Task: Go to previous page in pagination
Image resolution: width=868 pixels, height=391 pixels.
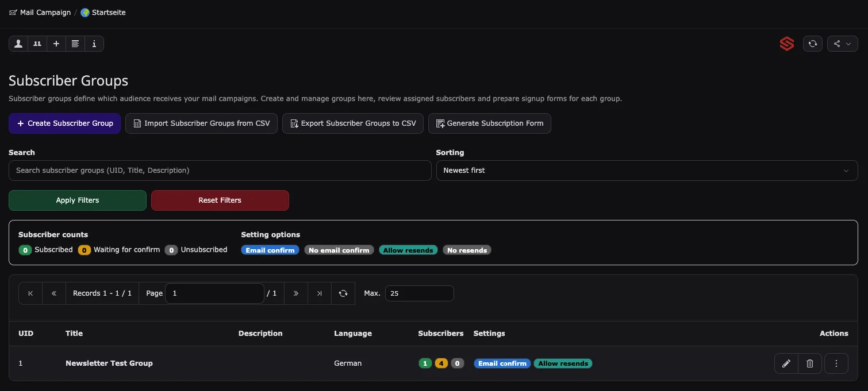Action: point(54,293)
